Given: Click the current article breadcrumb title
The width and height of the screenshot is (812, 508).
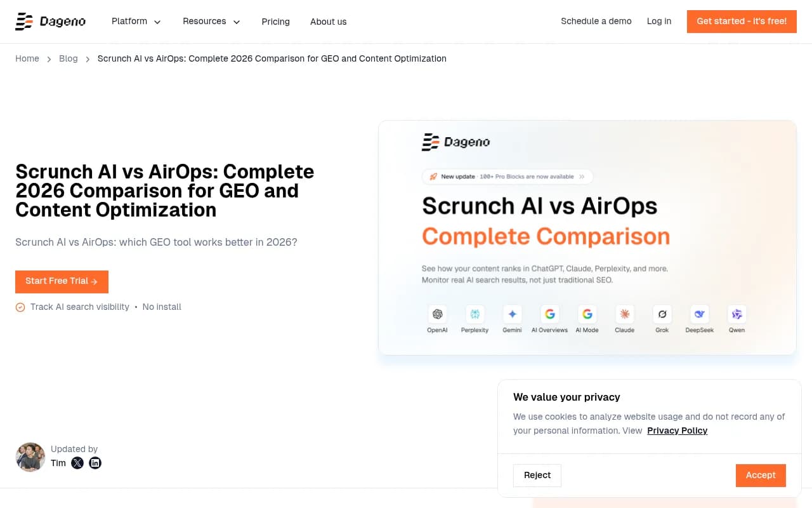Looking at the screenshot, I should click(272, 58).
